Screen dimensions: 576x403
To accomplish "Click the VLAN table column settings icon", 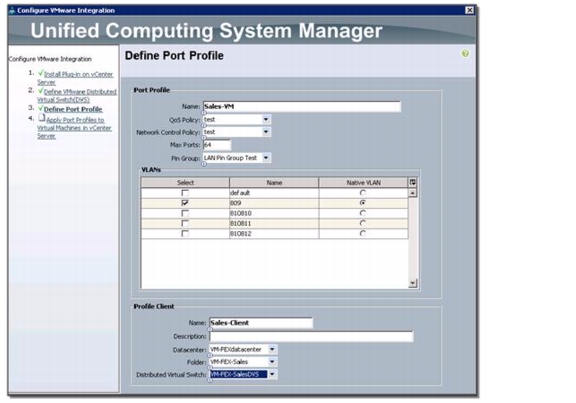I will tap(413, 182).
